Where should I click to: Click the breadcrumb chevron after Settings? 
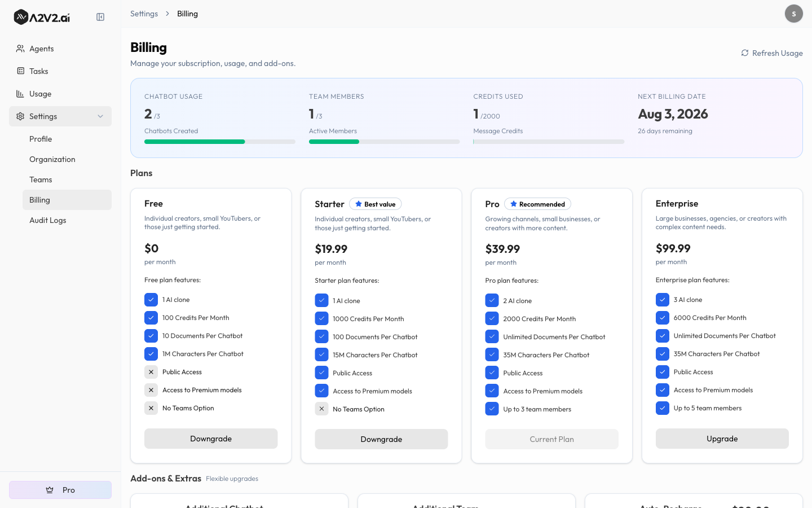[x=167, y=14]
